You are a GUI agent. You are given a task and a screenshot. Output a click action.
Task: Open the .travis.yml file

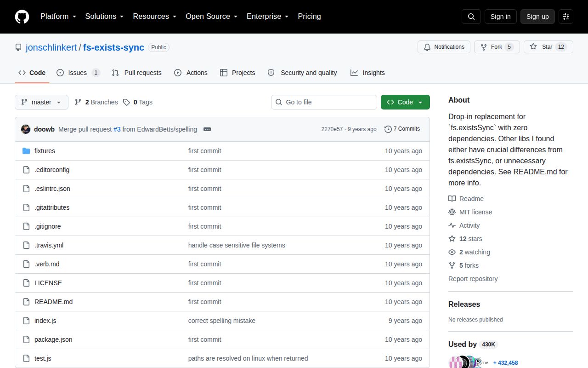coord(49,245)
